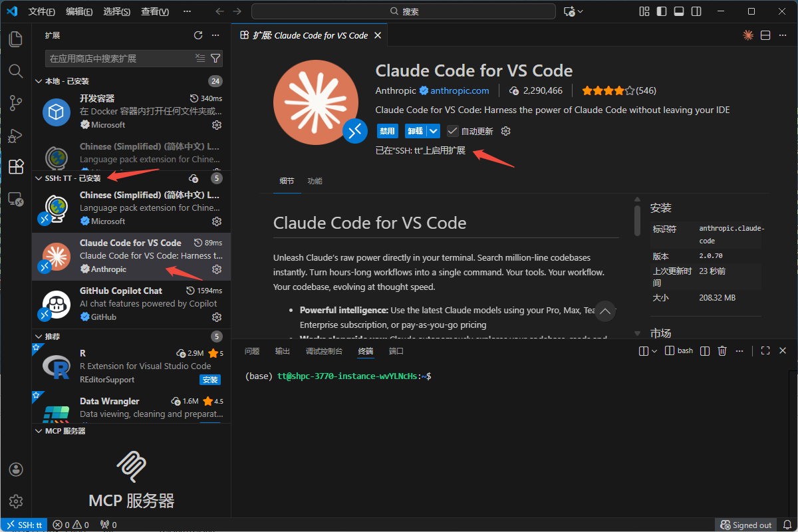Open the Accounts menu icon
Viewport: 798px width, 532px height.
(16, 469)
